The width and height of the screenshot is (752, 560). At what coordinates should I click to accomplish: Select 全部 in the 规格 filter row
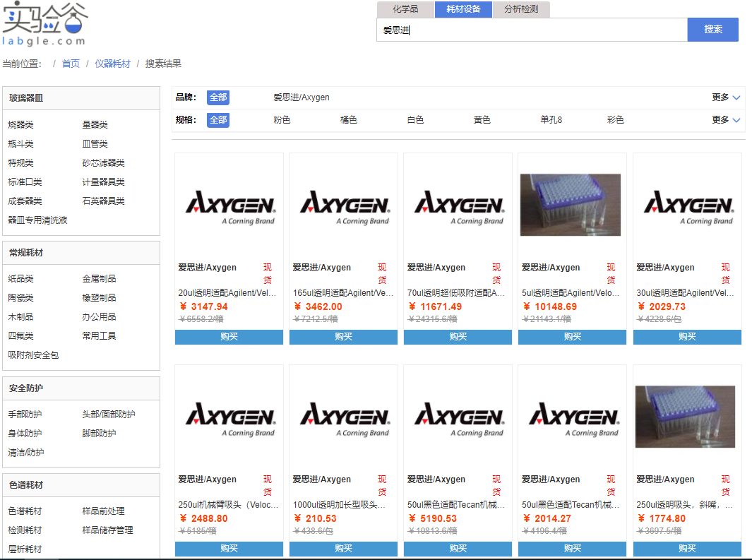[x=218, y=120]
